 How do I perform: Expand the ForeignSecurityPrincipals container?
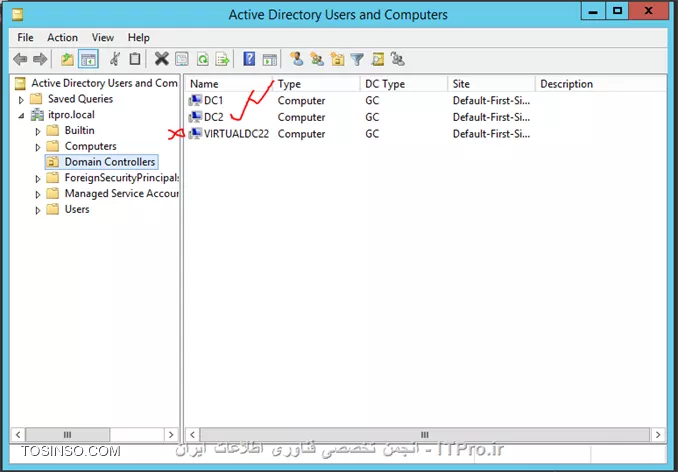click(38, 179)
